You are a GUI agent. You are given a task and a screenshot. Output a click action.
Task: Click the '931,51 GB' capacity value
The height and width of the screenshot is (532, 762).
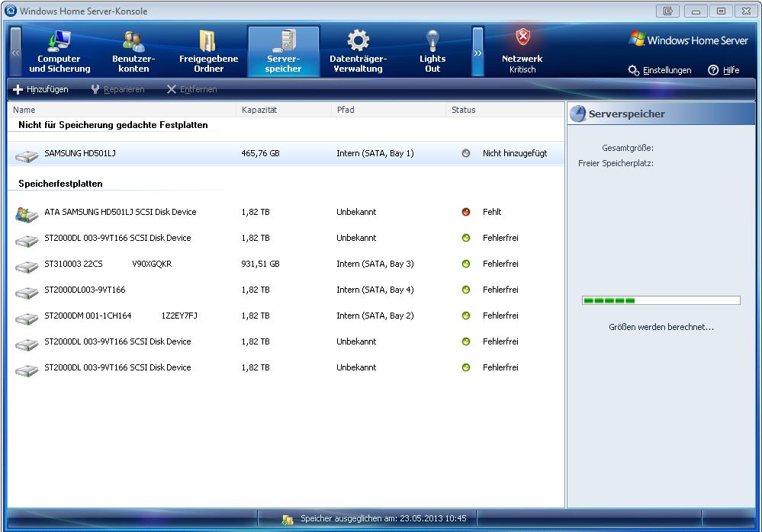point(260,264)
